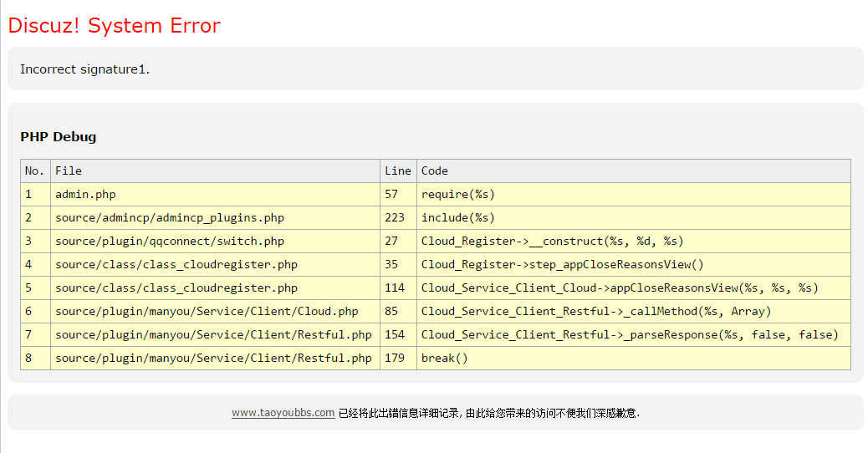Image resolution: width=868 pixels, height=453 pixels.
Task: Click the 'Code' column header
Action: pyautogui.click(x=633, y=171)
